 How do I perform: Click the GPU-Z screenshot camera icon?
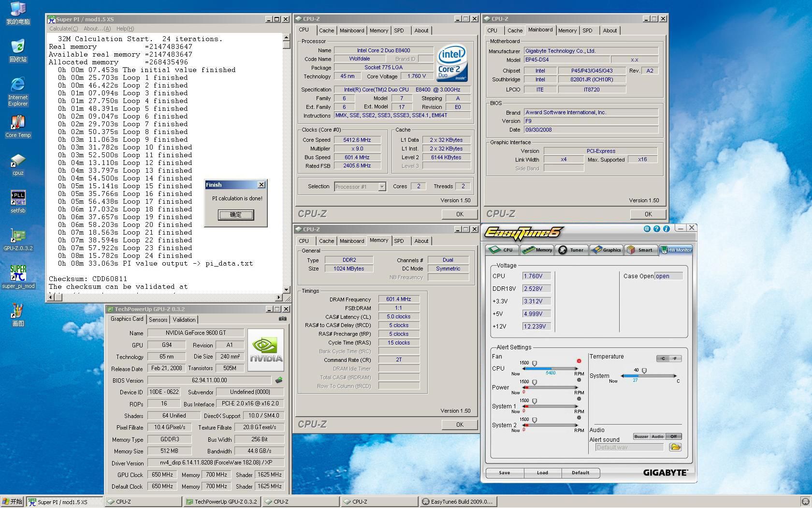[283, 319]
